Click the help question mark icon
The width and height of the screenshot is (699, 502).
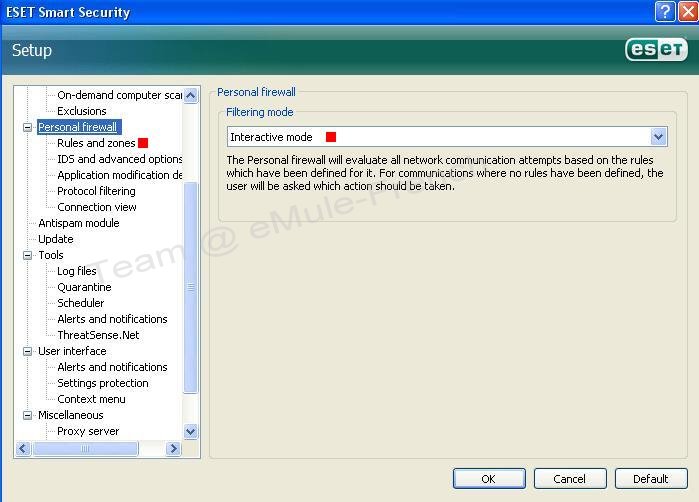(665, 12)
